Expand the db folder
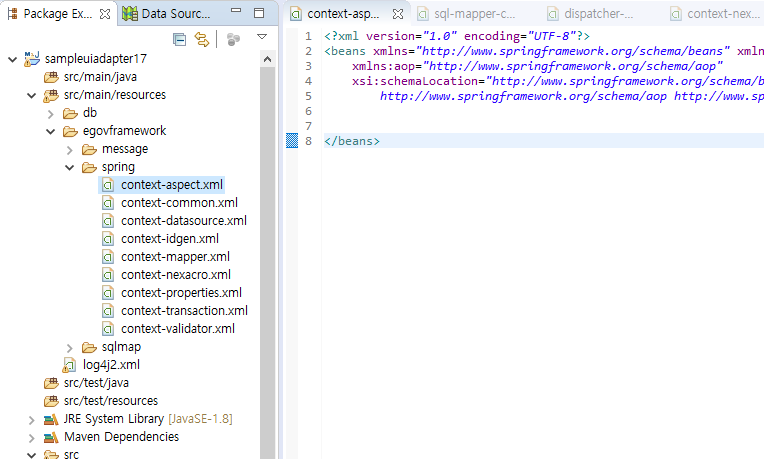Viewport: 764px width, 459px height. pos(50,113)
